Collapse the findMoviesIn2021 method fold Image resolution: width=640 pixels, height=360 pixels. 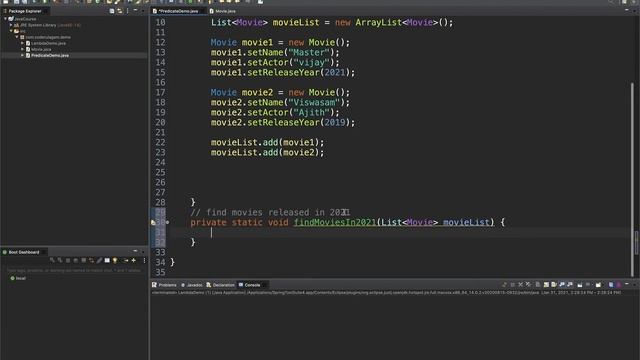[x=167, y=222]
